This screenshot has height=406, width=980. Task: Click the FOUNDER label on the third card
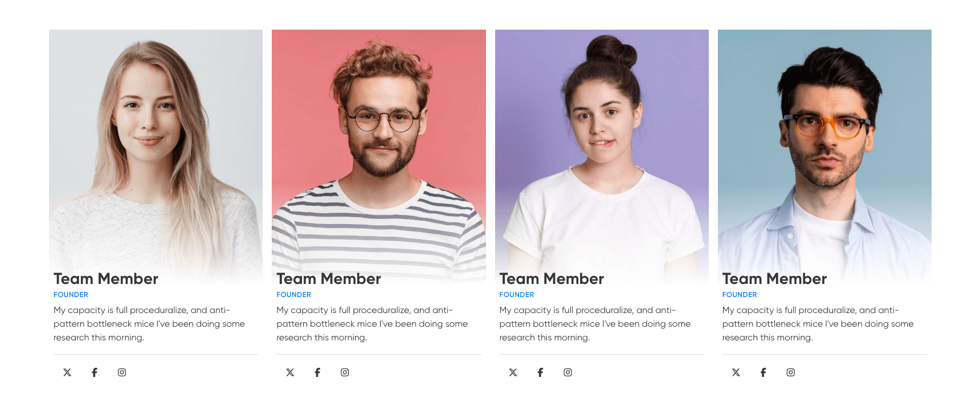(x=517, y=295)
